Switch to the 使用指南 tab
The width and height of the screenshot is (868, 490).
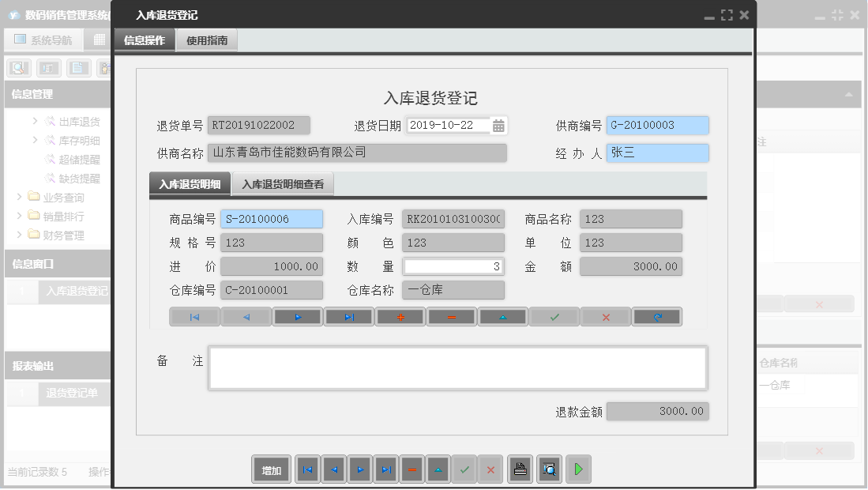(x=207, y=38)
